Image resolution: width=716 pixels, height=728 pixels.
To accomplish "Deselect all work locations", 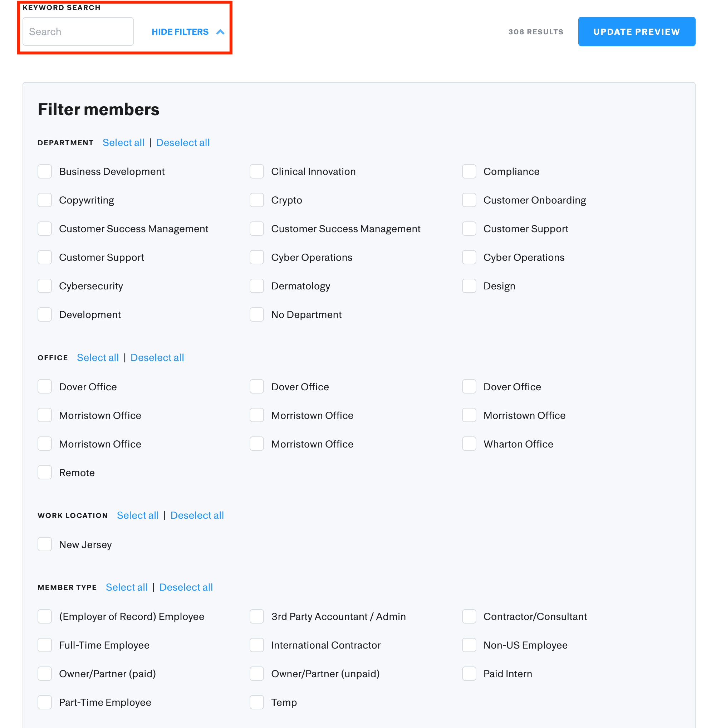I will (197, 515).
